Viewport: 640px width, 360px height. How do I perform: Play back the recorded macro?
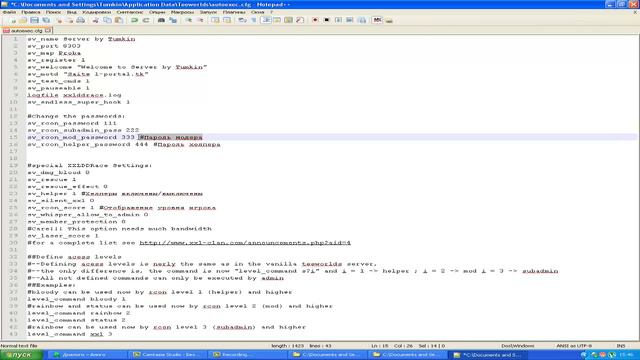click(x=338, y=20)
